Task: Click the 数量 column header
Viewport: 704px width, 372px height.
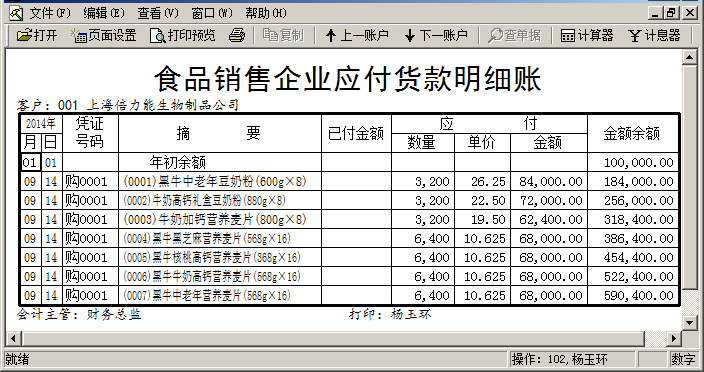Action: pyautogui.click(x=423, y=143)
